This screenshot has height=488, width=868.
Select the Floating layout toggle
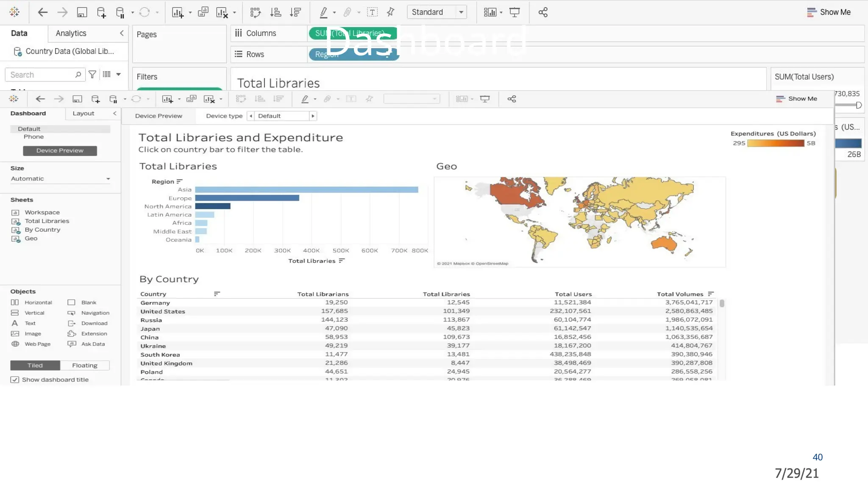pyautogui.click(x=85, y=365)
